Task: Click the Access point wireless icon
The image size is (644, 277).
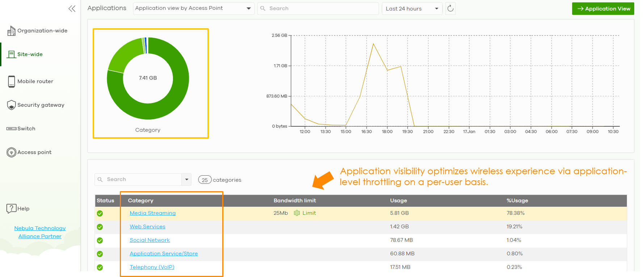Action: (x=11, y=152)
